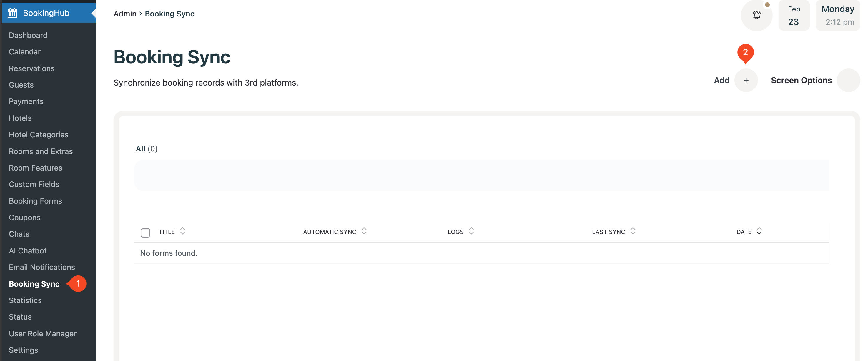The height and width of the screenshot is (361, 868).
Task: Check the select-all checkbox in table header
Action: click(145, 232)
